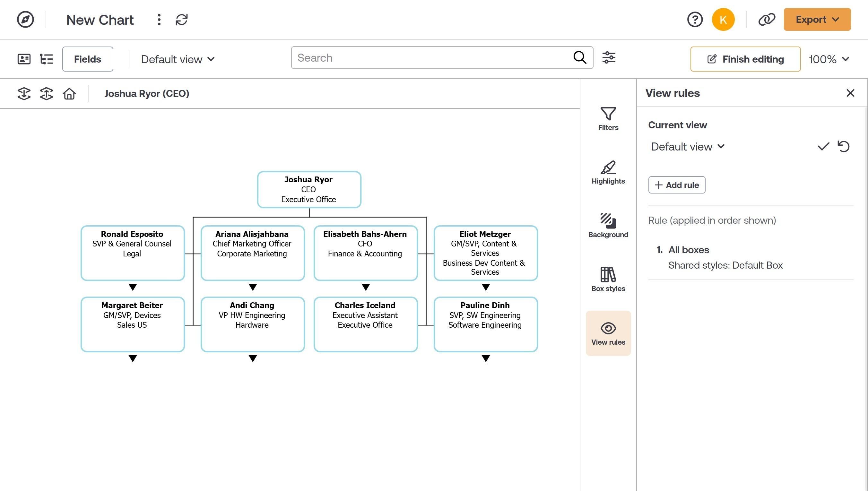Click Finish editing
The width and height of the screenshot is (868, 491).
(745, 59)
